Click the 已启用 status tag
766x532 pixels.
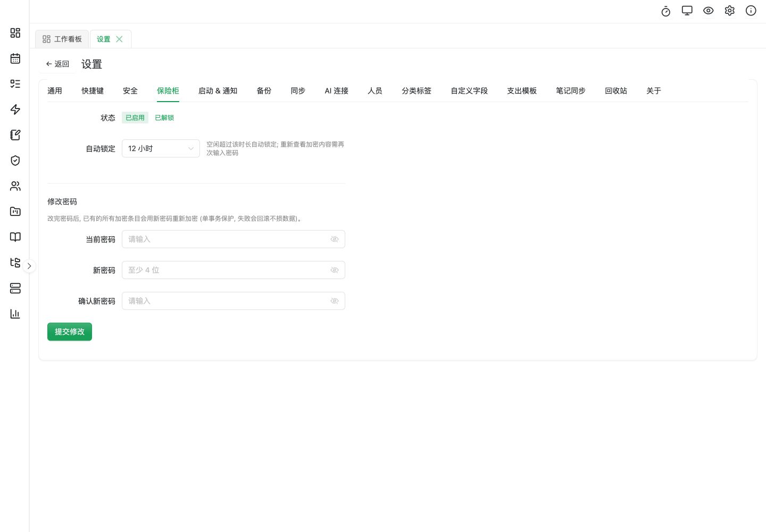tap(135, 118)
